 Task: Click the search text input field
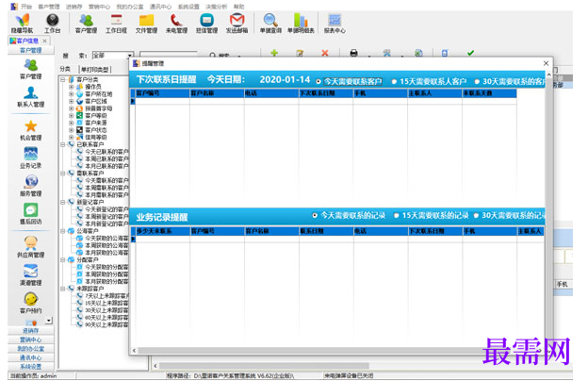click(x=169, y=56)
